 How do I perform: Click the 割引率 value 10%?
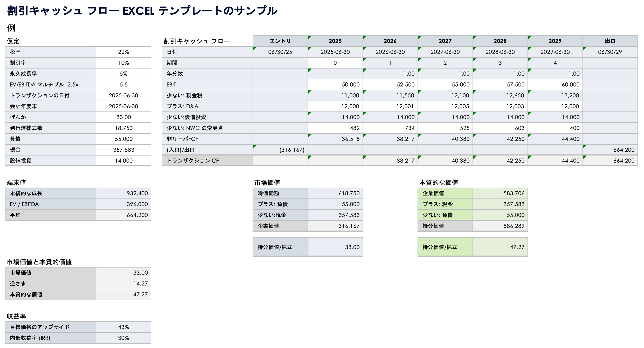coord(124,63)
